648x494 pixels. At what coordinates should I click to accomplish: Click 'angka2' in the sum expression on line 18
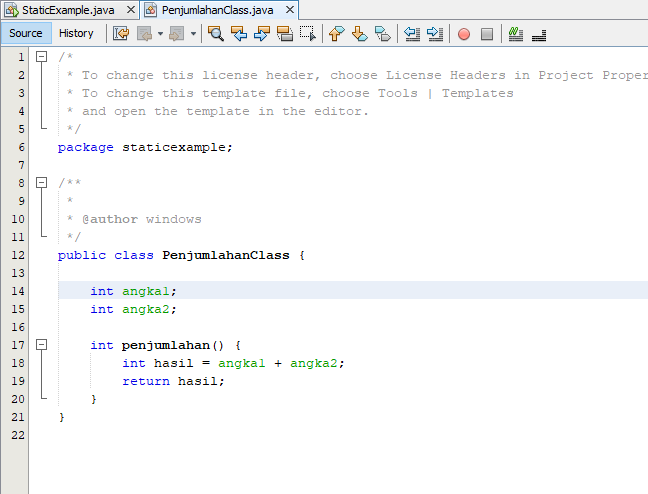[x=314, y=363]
